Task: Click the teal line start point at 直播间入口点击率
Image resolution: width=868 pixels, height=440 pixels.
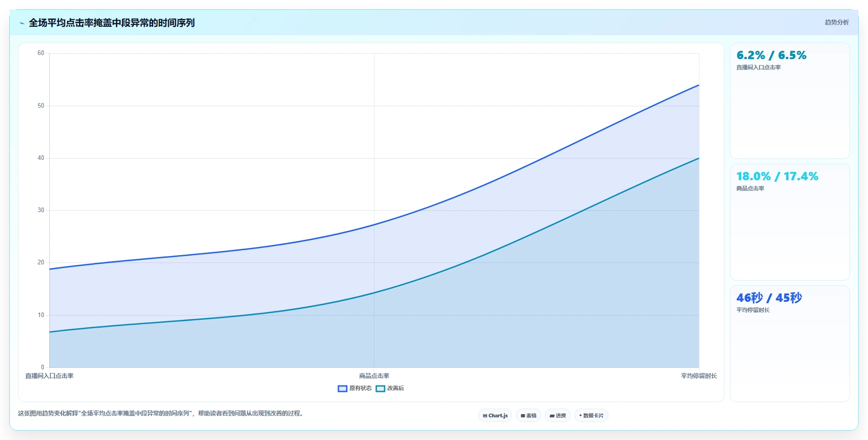Action: tap(50, 332)
